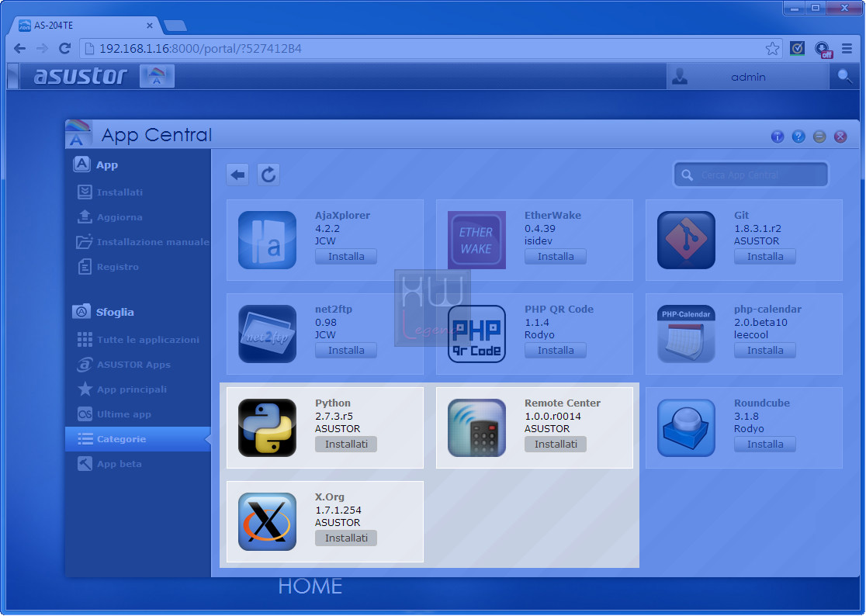The height and width of the screenshot is (616, 866).
Task: Install EtherWake with the Installa button
Action: coord(555,257)
